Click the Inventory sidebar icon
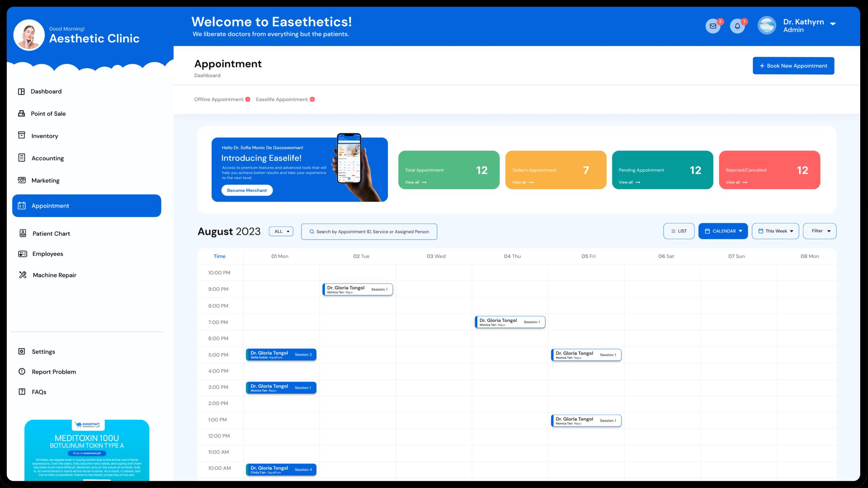This screenshot has width=868, height=488. [x=22, y=136]
